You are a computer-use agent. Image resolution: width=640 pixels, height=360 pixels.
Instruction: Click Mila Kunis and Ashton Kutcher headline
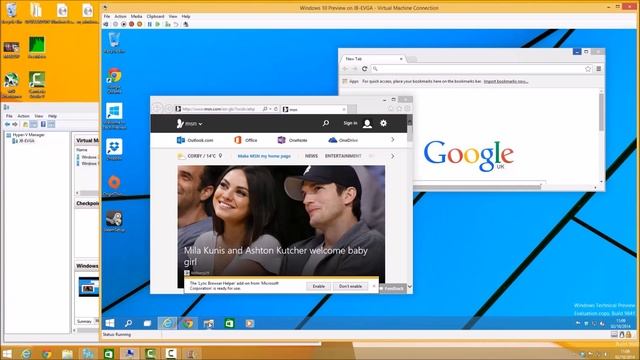(276, 256)
